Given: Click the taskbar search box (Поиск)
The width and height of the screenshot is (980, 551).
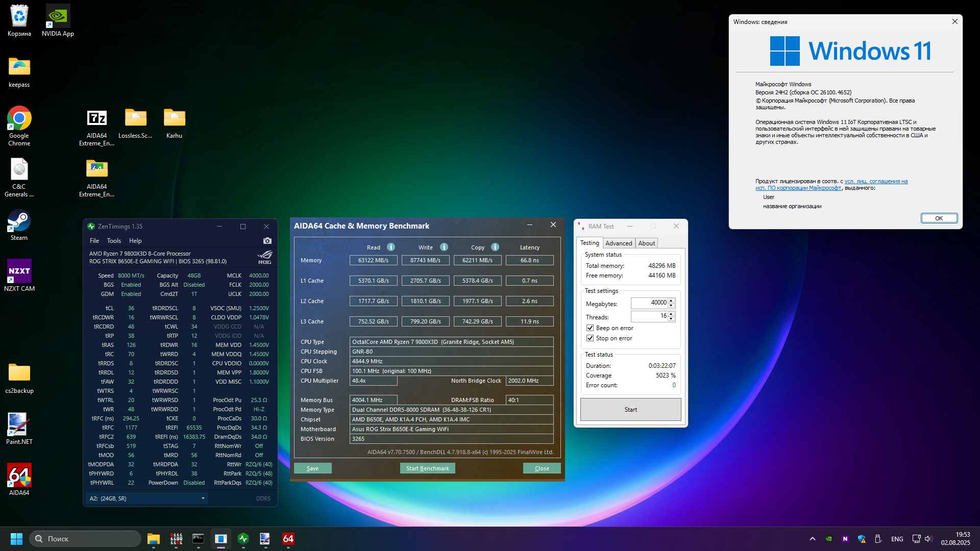Looking at the screenshot, I should click(85, 539).
